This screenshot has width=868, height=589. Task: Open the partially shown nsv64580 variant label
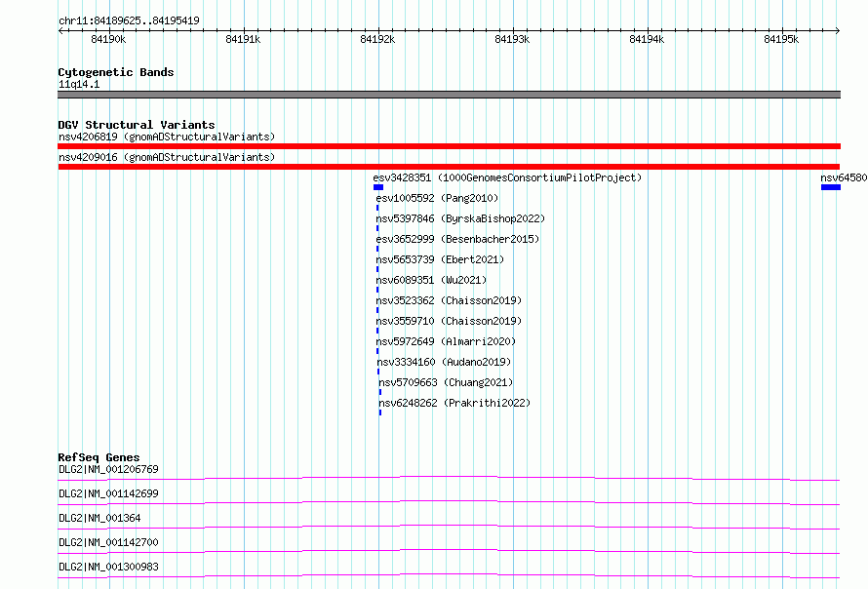tap(844, 177)
